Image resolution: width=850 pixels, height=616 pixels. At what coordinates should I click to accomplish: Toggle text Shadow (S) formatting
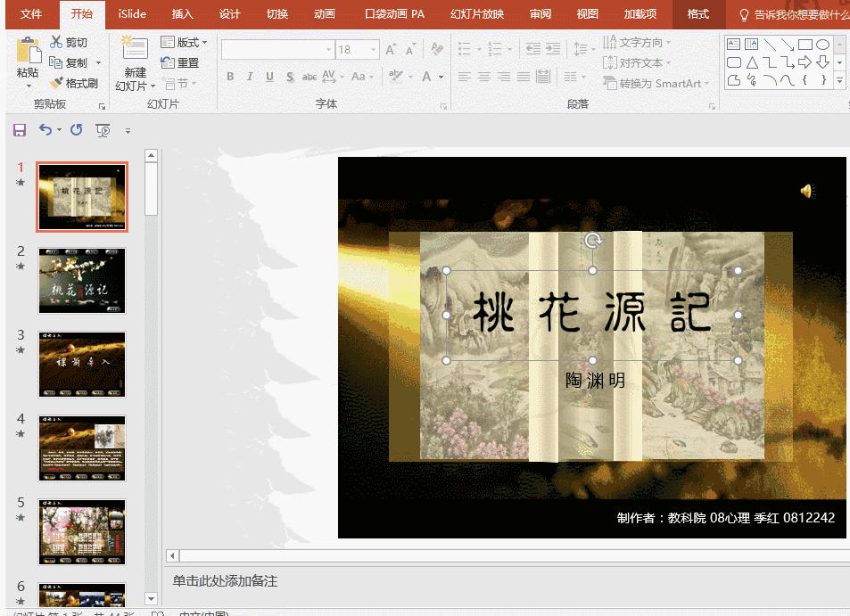(290, 77)
